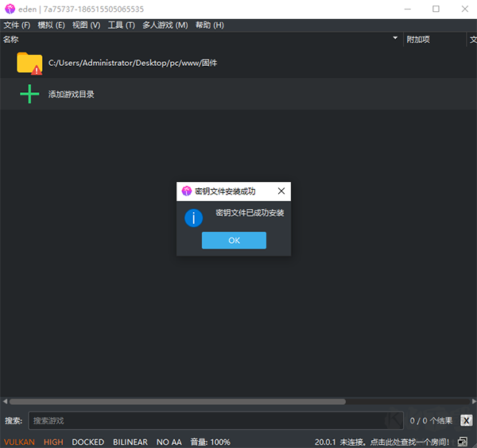Viewport: 477px width, 448px height.
Task: Adjust the 音量 100% volume control
Action: click(210, 442)
